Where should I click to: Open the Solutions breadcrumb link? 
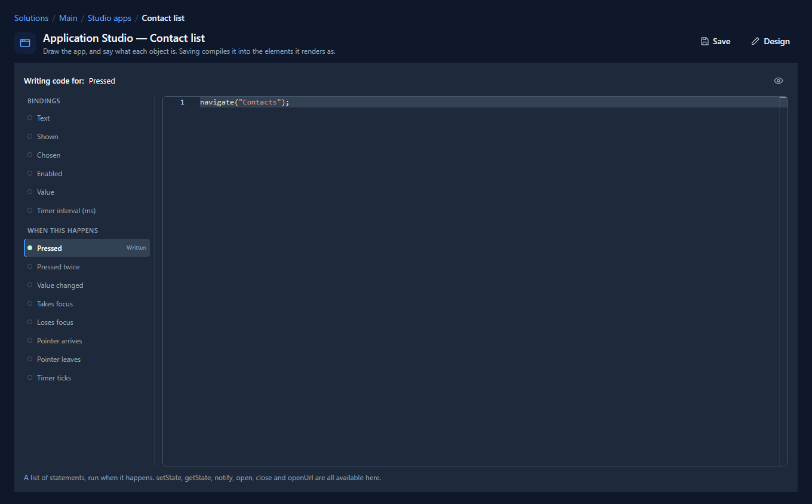(x=31, y=18)
